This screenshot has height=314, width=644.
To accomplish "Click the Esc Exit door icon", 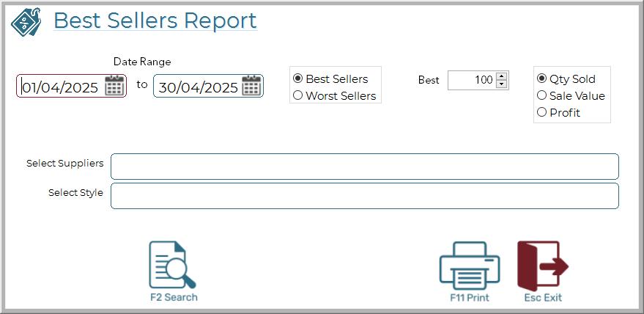I will (x=543, y=266).
